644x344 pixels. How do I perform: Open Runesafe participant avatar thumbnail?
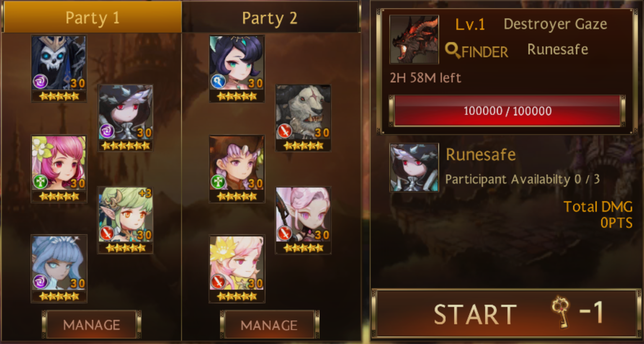(414, 167)
